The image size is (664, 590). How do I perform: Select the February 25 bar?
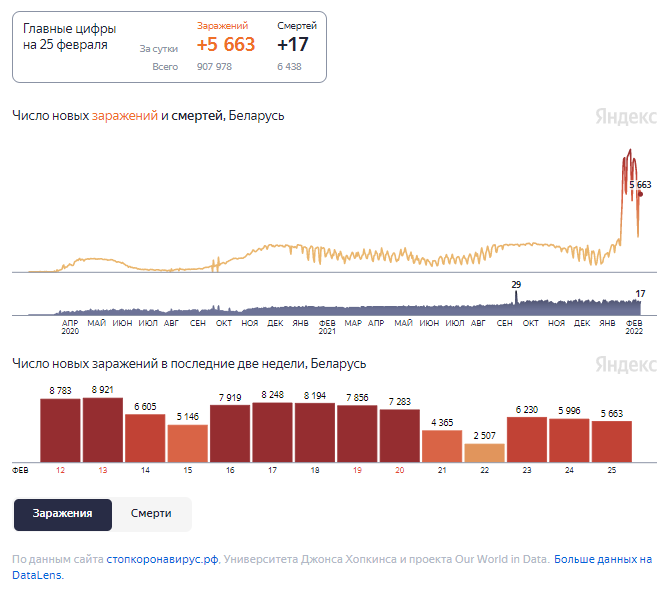click(x=612, y=441)
